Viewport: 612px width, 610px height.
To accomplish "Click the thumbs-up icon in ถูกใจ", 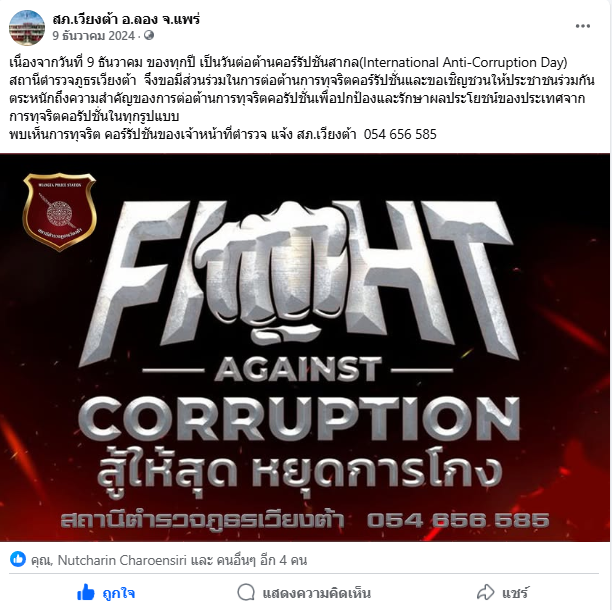I will (x=86, y=592).
